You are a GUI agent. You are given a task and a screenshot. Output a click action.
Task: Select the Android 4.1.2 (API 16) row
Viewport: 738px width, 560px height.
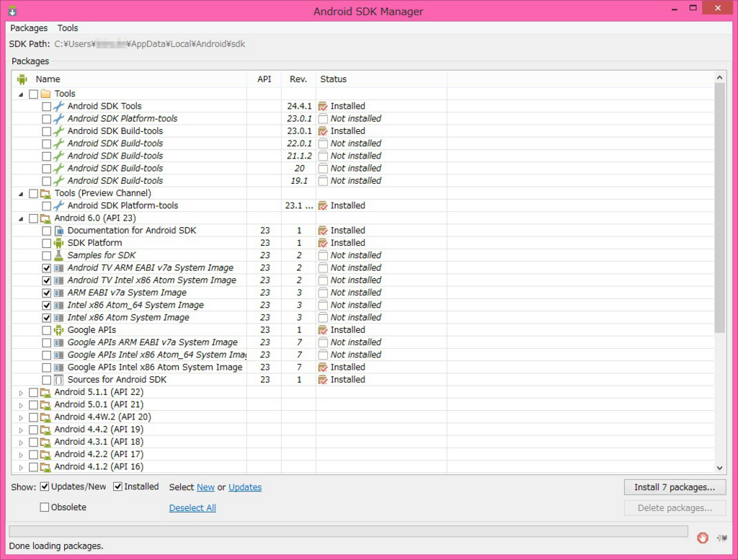click(363, 467)
